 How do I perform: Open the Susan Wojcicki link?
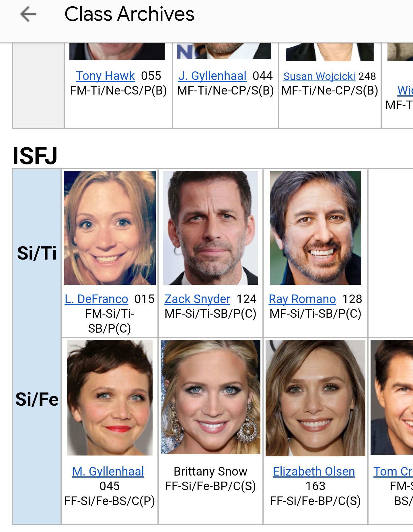tap(319, 76)
